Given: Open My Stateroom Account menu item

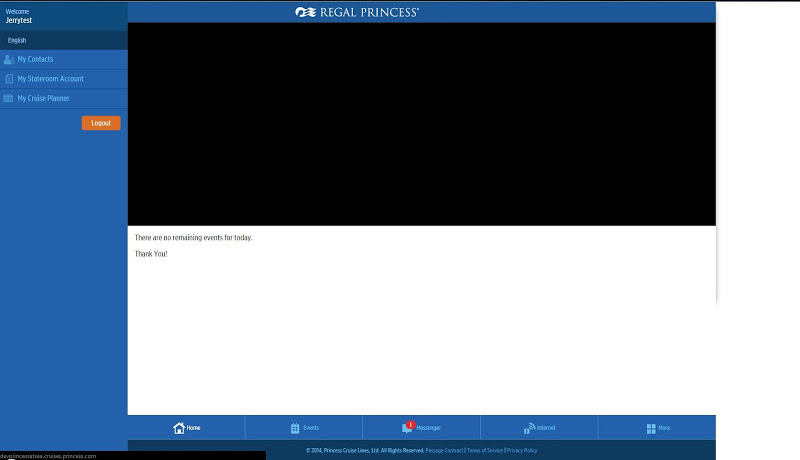Looking at the screenshot, I should [64, 79].
